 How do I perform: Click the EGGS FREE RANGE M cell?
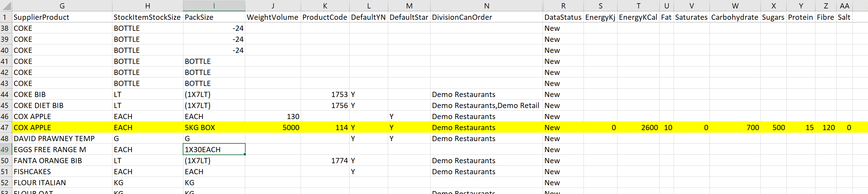[x=62, y=150]
